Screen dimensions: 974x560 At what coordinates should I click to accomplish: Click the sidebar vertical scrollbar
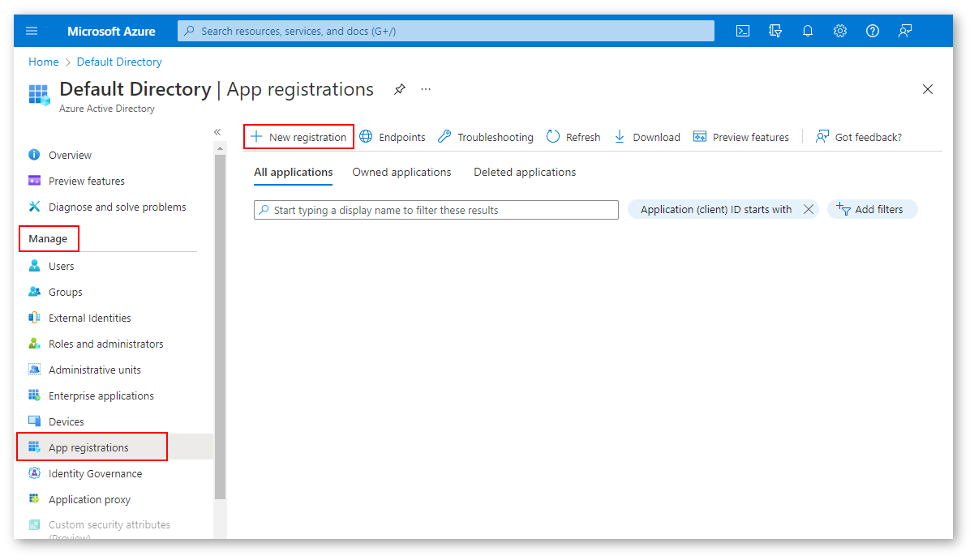point(220,326)
